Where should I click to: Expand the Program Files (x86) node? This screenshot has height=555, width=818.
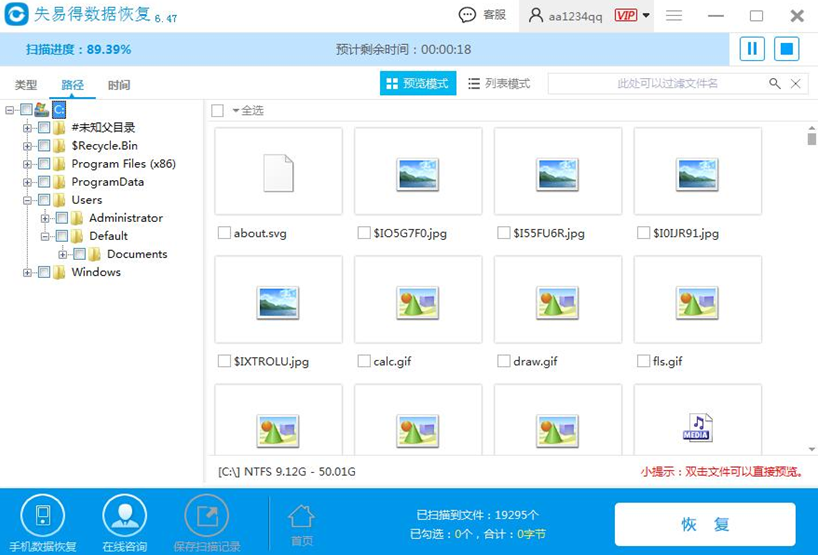(27, 164)
